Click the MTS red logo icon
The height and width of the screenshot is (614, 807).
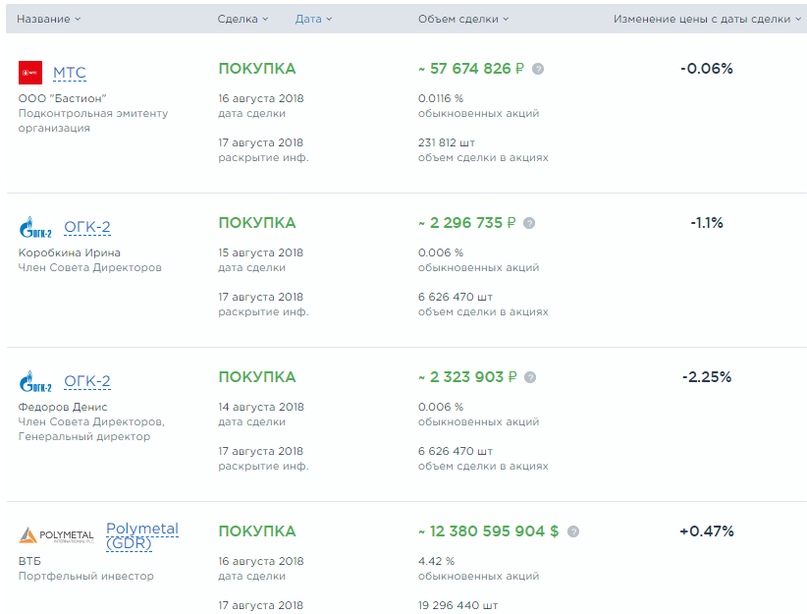point(30,72)
